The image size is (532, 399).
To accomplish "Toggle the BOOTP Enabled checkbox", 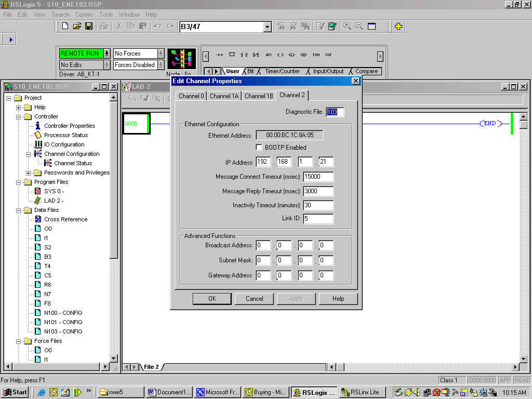I will (x=259, y=147).
